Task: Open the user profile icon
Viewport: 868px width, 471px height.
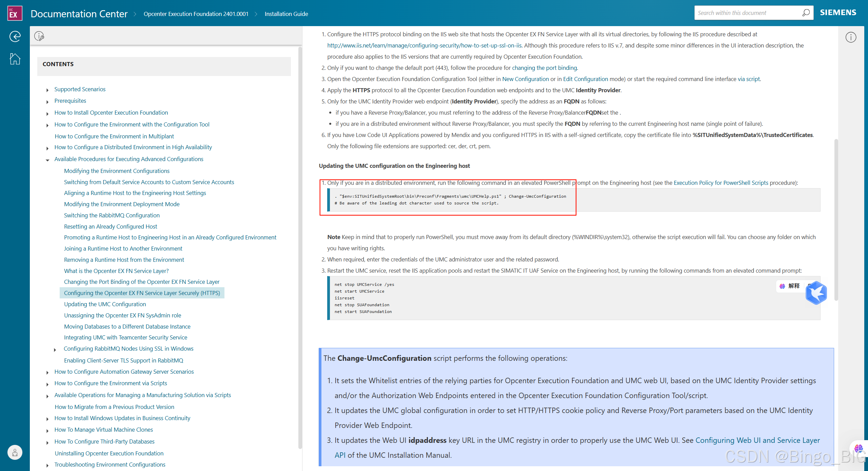Action: [15, 452]
